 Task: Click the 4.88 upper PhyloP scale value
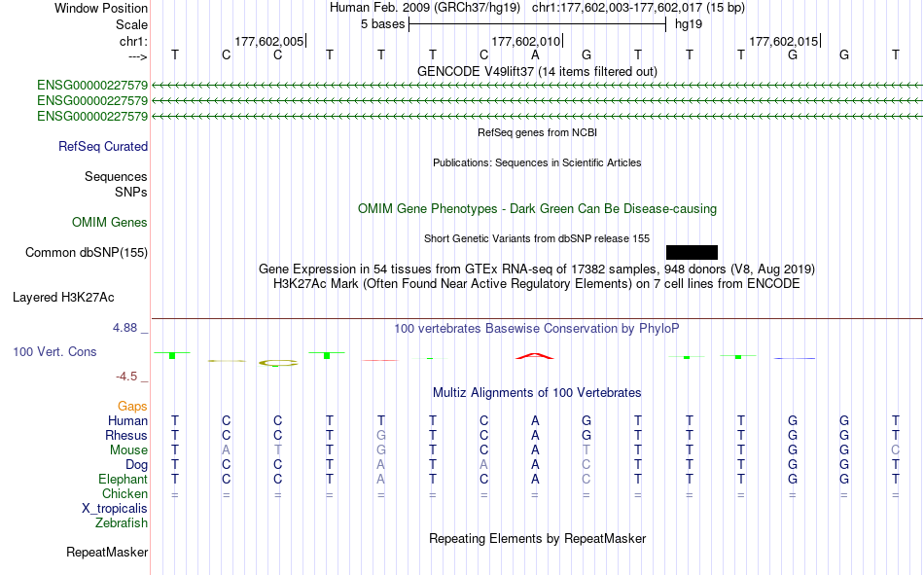[124, 328]
